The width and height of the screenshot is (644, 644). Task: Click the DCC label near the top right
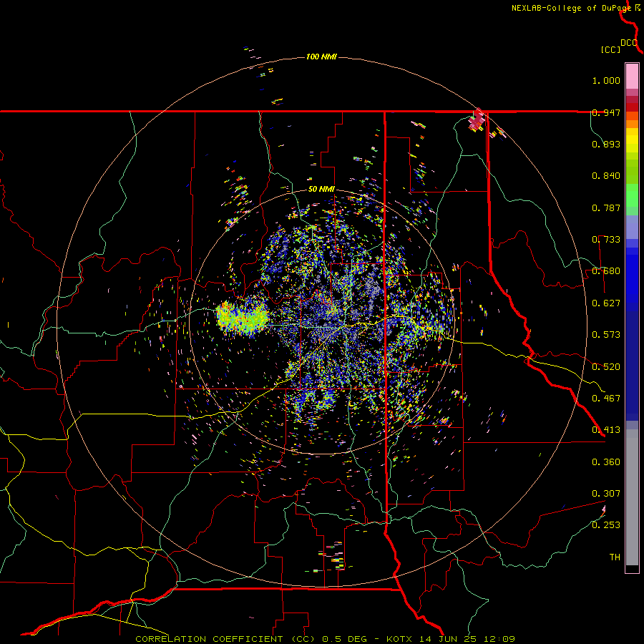pyautogui.click(x=629, y=43)
